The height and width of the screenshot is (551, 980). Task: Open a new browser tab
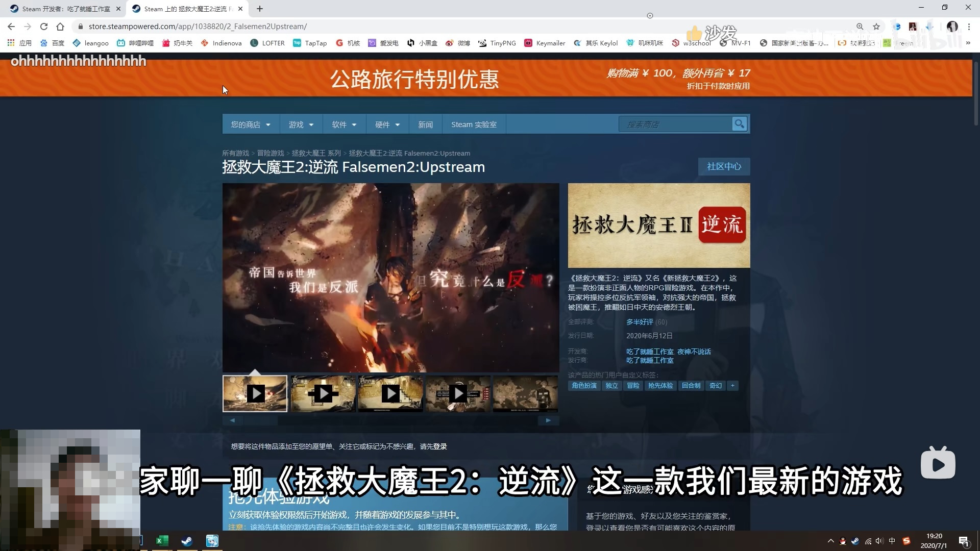coord(260,9)
